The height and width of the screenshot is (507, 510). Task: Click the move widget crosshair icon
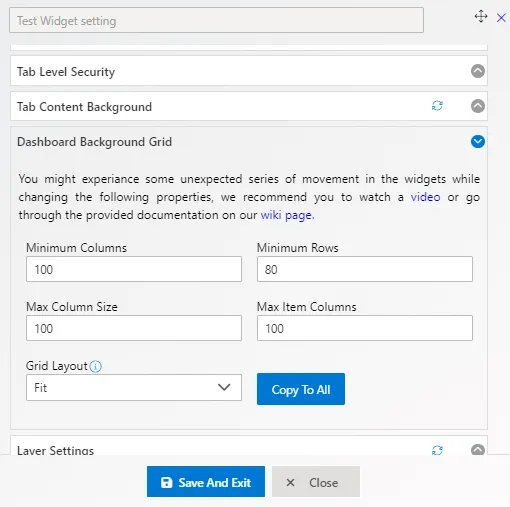coord(481,16)
